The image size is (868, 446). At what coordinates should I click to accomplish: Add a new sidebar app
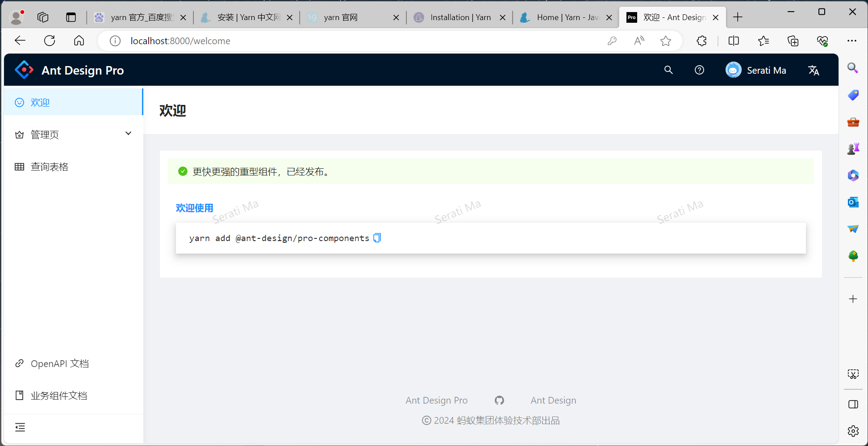coord(853,299)
